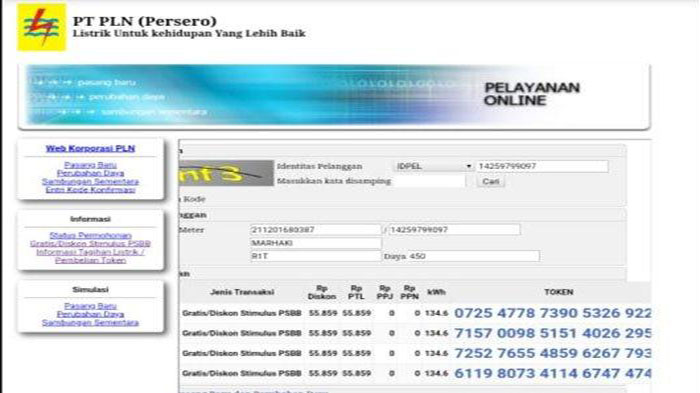Click the Pelayanan Online banner
Screen dimensions: 700x393
(334, 96)
